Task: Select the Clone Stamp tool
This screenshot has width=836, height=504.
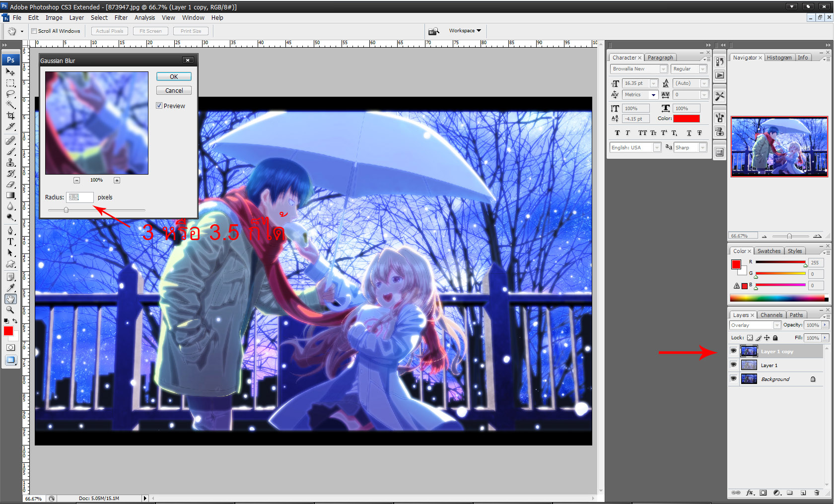Action: [10, 162]
